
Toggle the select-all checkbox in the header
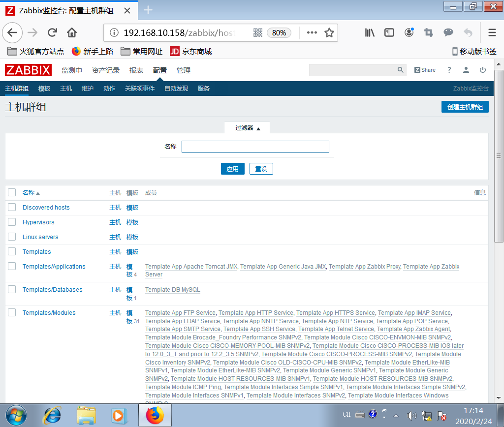[12, 192]
